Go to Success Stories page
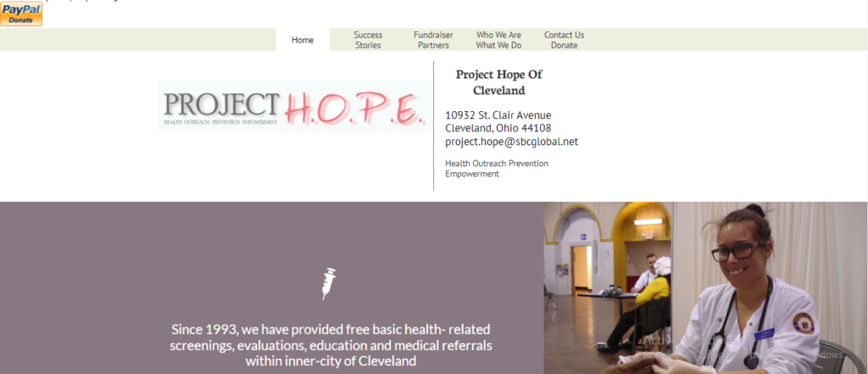868x374 pixels. (x=368, y=40)
